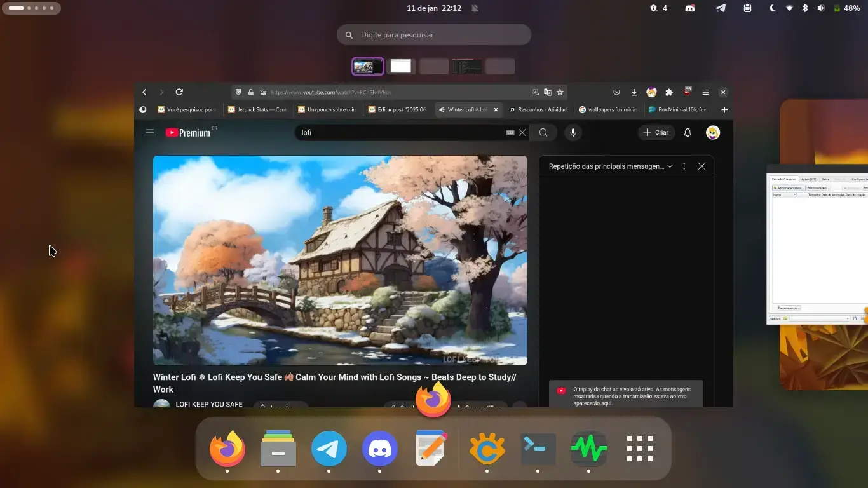Viewport: 868px width, 488px height.
Task: Bookmark this page with the star icon
Action: [x=560, y=92]
